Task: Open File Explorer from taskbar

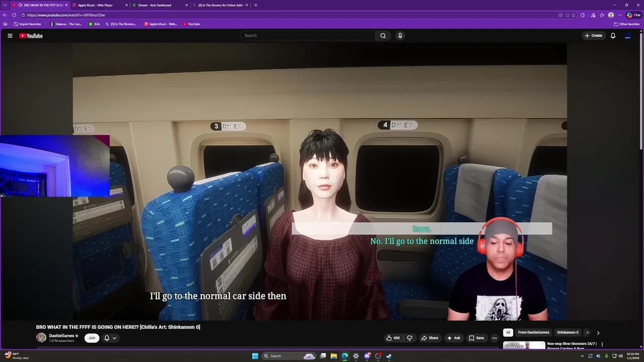Action: pyautogui.click(x=334, y=356)
